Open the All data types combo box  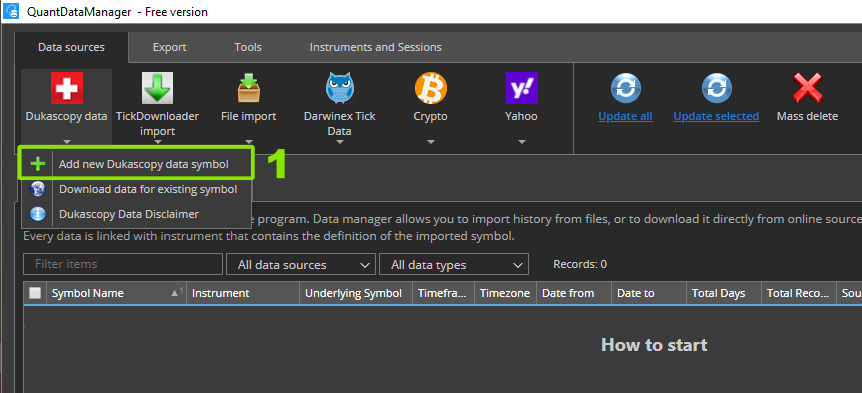(x=454, y=264)
